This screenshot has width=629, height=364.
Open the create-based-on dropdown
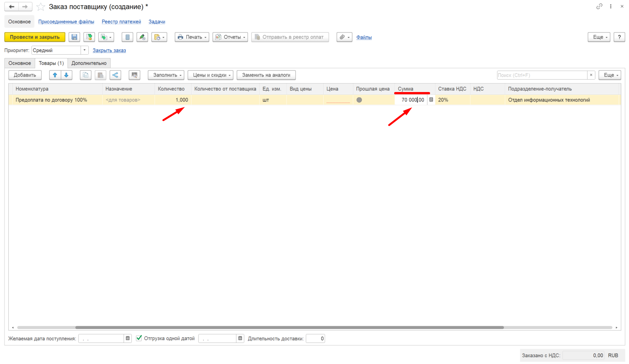[106, 37]
